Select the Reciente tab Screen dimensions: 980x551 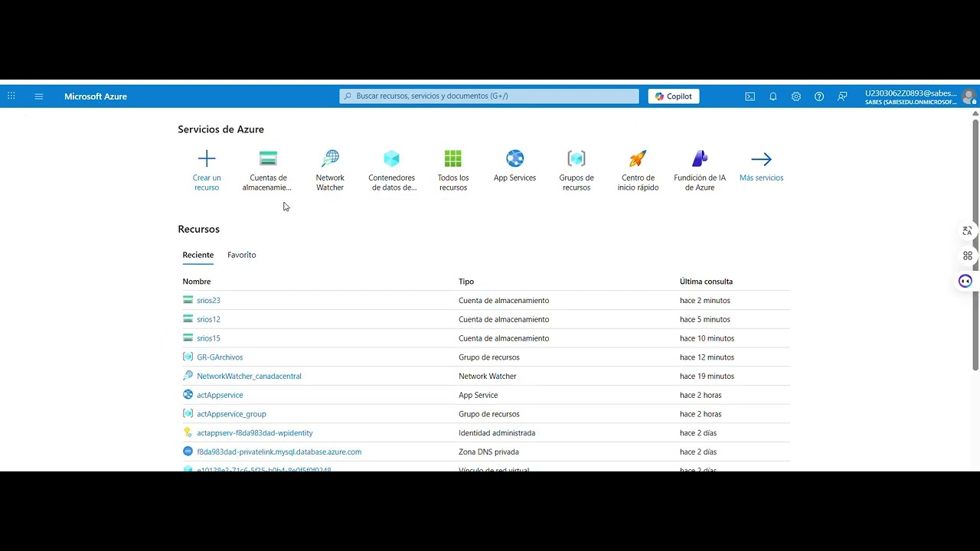pyautogui.click(x=198, y=255)
